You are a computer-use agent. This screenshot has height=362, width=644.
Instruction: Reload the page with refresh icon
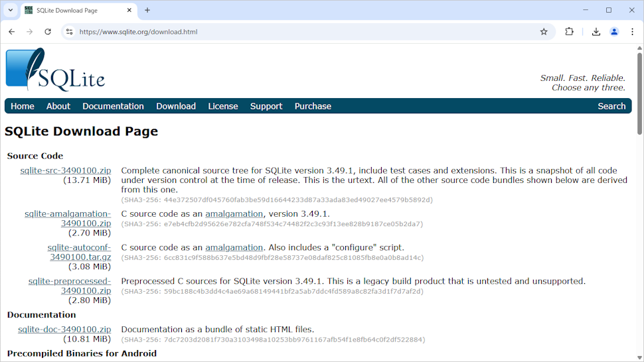[48, 32]
